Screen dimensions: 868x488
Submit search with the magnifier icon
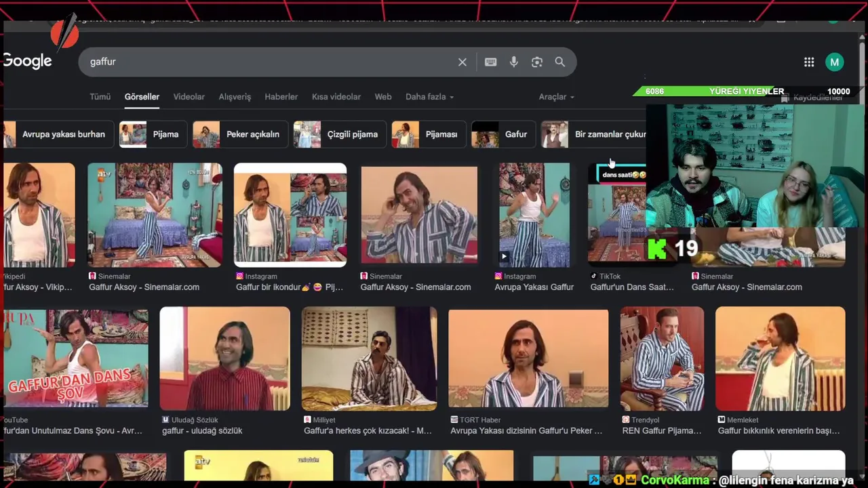tap(560, 62)
